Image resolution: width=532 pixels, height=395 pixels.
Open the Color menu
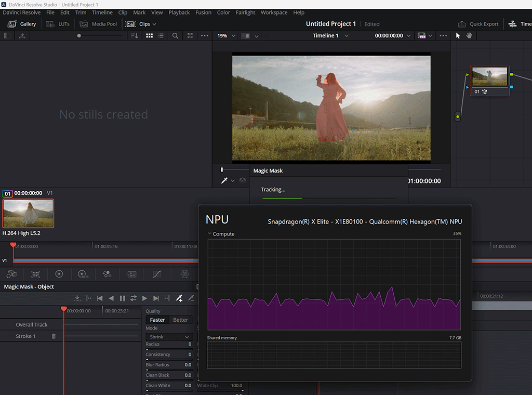[223, 12]
